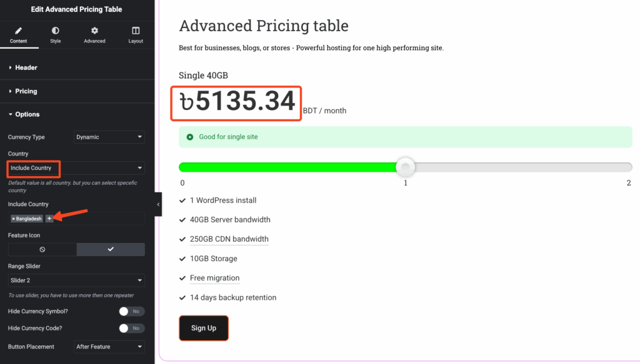This screenshot has width=640, height=364.
Task: Click the half-circle Style icon
Action: [56, 30]
